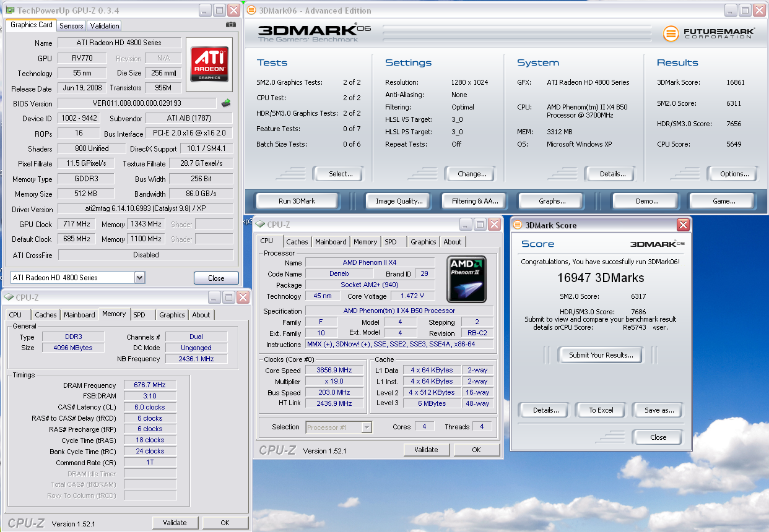Click the CAS# Latency value 6.0 clocks
Image resolution: width=769 pixels, height=532 pixels.
tap(150, 407)
